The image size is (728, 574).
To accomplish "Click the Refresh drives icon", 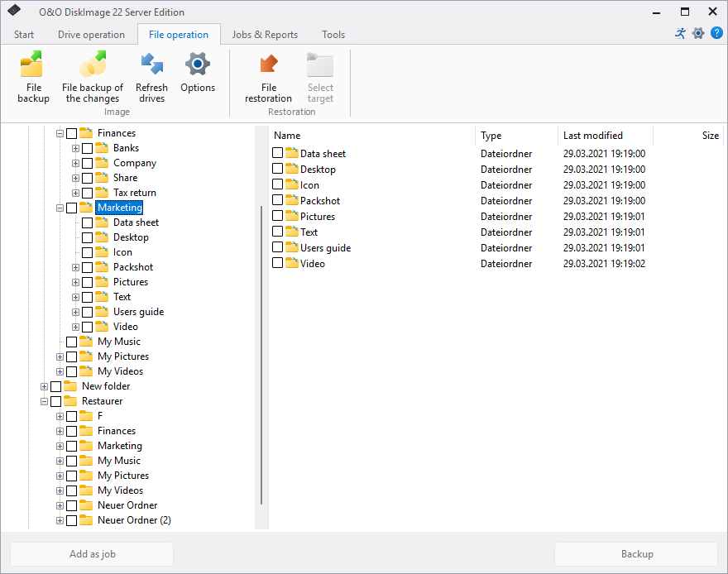I will pyautogui.click(x=151, y=65).
